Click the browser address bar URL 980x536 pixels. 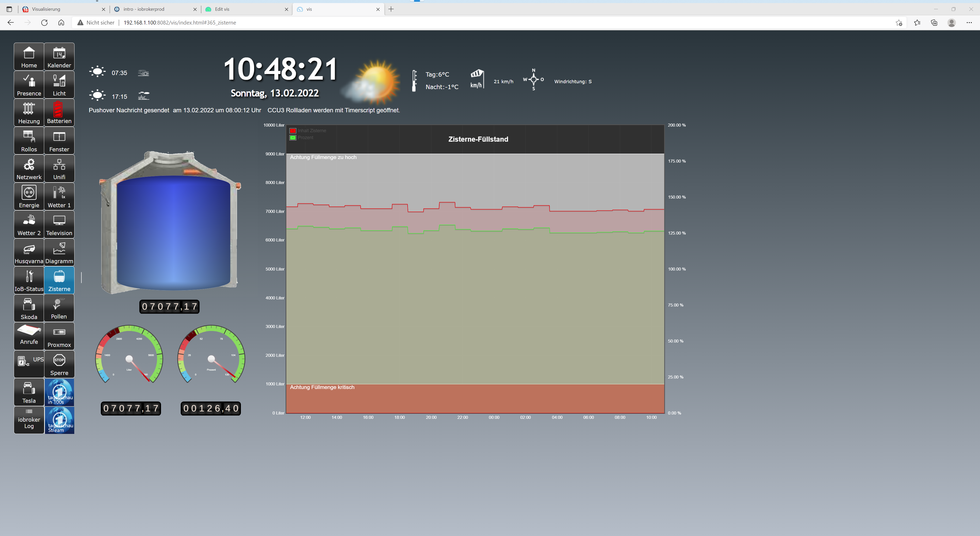[x=180, y=22]
